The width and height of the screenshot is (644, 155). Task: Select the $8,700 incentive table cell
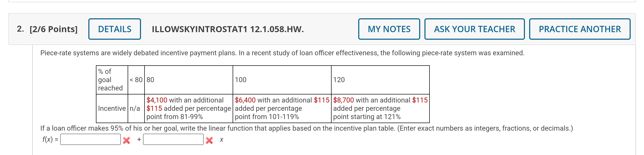(x=379, y=108)
